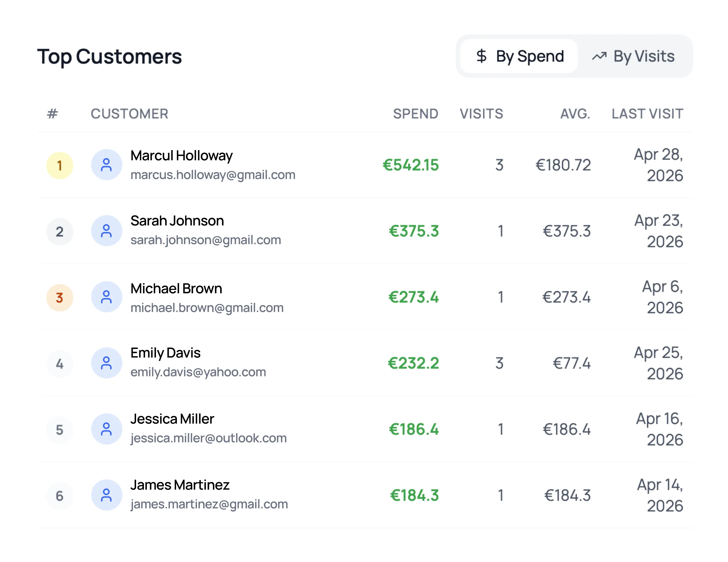The image size is (728, 562).
Task: Click Sarah Johnson's user avatar icon
Action: 106,231
